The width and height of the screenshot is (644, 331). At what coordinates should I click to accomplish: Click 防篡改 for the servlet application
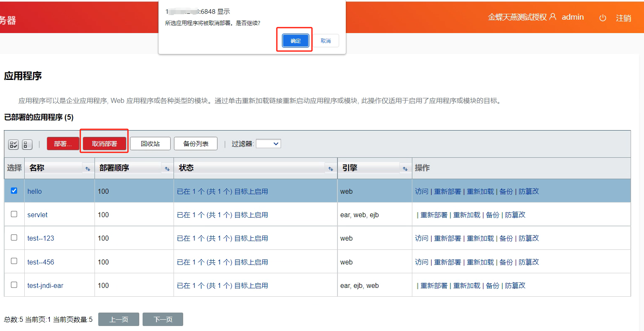515,215
